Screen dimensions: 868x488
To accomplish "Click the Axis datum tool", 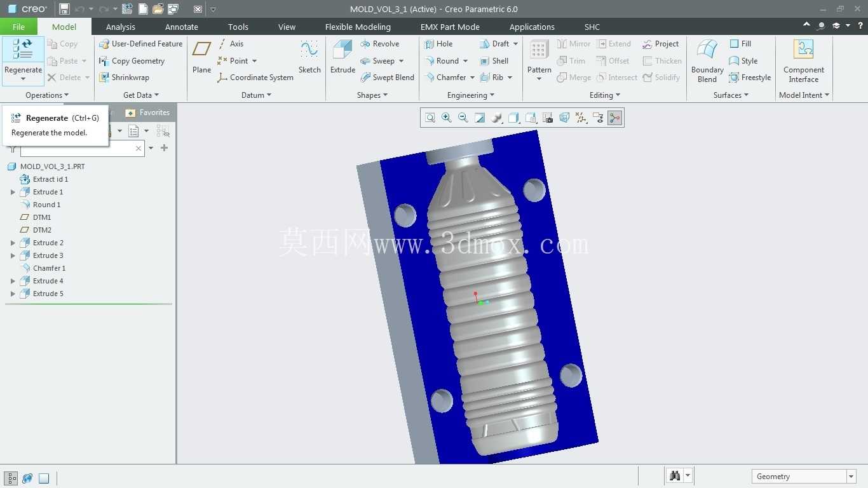I will click(231, 44).
